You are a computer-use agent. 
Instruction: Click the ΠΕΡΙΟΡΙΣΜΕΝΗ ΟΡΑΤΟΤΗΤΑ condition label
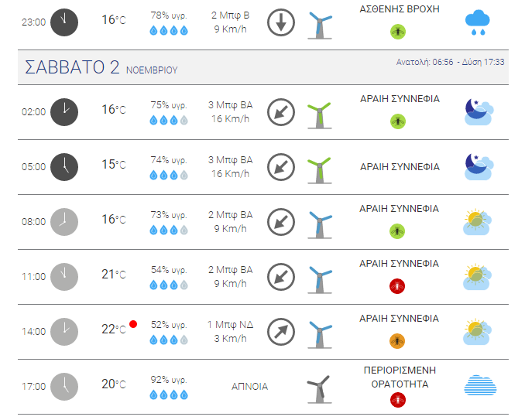400,377
